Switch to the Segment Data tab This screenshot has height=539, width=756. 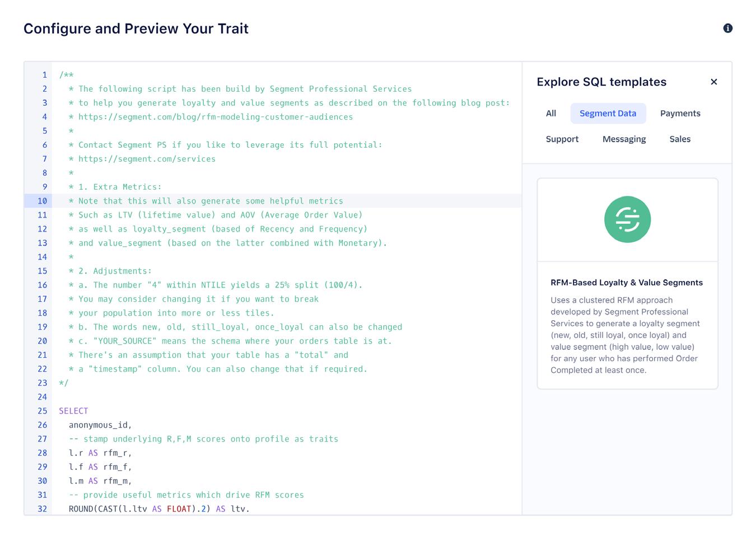(x=608, y=113)
